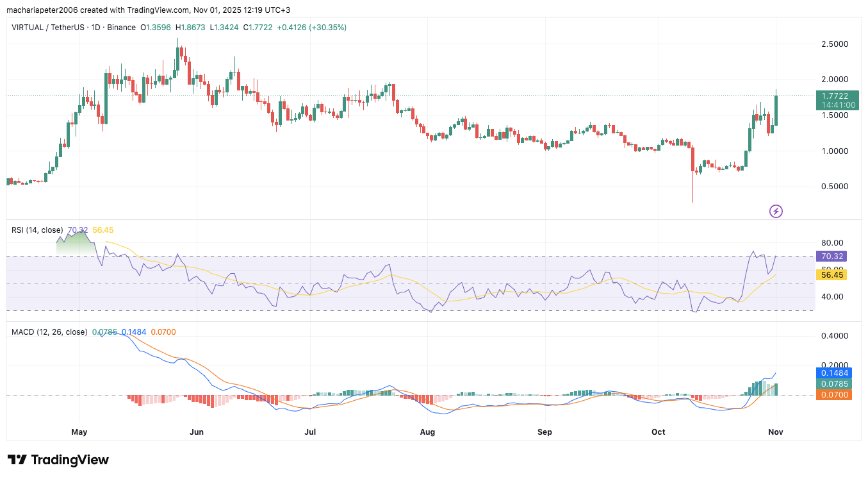Click the TradingView logo icon at bottom left
The width and height of the screenshot is (868, 479).
coord(17,460)
